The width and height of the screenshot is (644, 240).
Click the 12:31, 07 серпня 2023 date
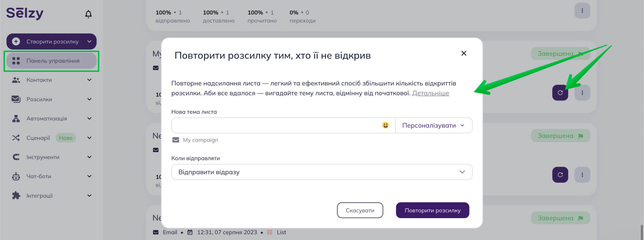(227, 232)
